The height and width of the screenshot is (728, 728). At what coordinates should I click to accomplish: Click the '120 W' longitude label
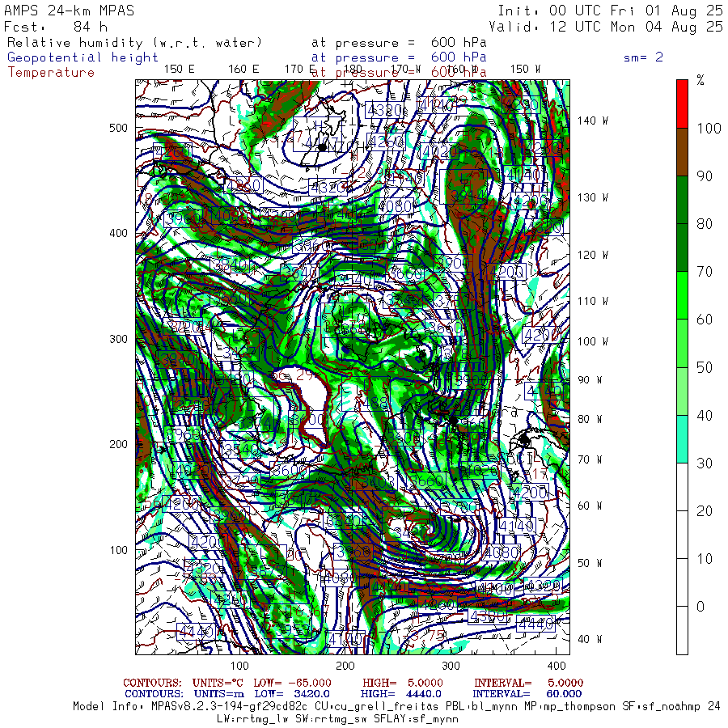pos(592,255)
